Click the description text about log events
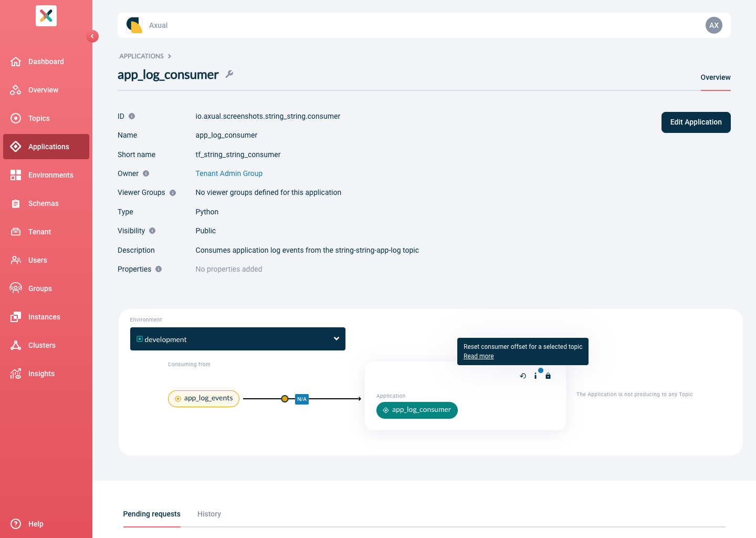 pyautogui.click(x=307, y=250)
